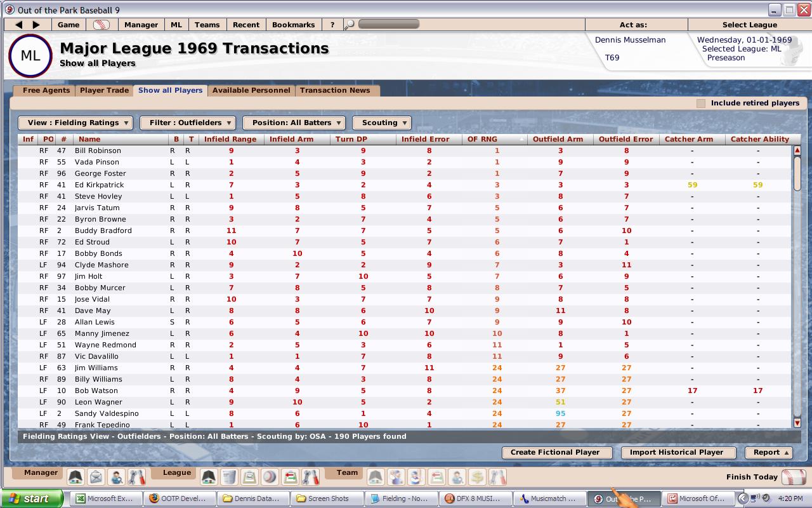Click the table scrollbar down arrow
This screenshot has width=812, height=508.
pos(797,422)
